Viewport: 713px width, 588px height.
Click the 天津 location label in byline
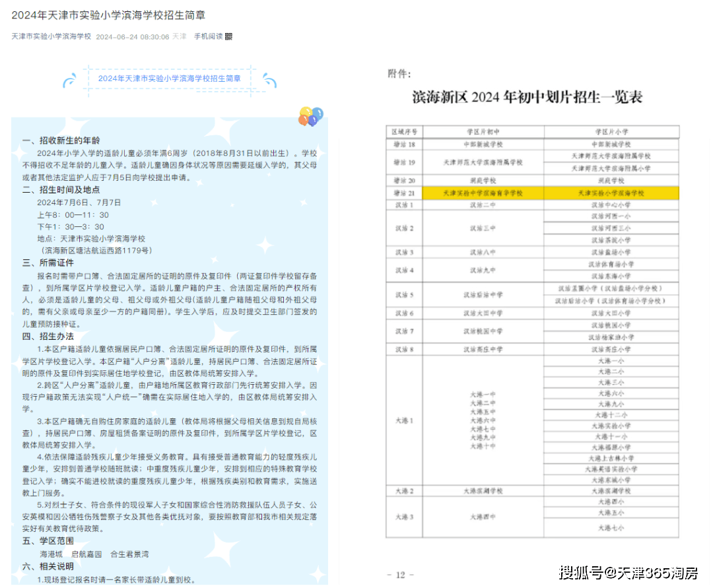coord(180,36)
